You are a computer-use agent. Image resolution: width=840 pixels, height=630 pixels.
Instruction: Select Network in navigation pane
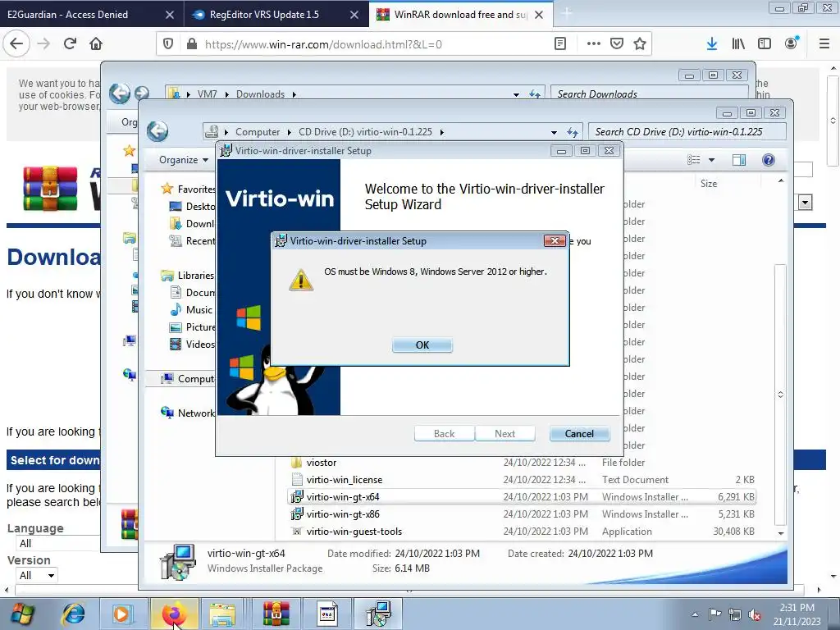(x=195, y=413)
